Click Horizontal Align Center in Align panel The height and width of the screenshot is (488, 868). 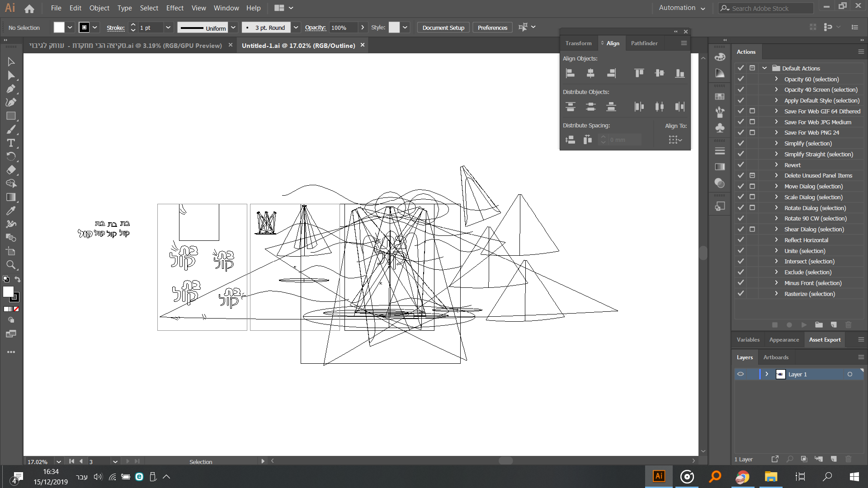click(590, 73)
